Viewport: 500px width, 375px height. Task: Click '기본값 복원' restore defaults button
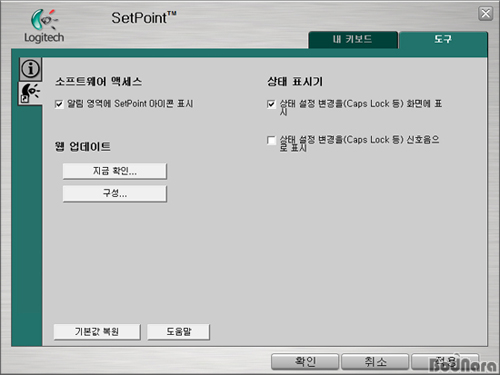[97, 332]
